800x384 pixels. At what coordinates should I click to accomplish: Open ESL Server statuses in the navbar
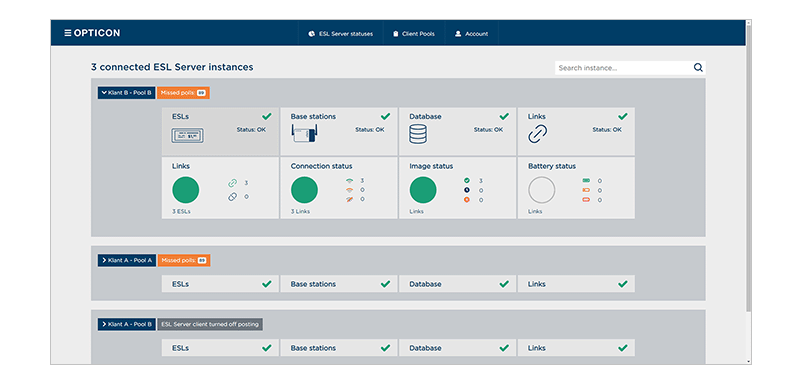(341, 34)
